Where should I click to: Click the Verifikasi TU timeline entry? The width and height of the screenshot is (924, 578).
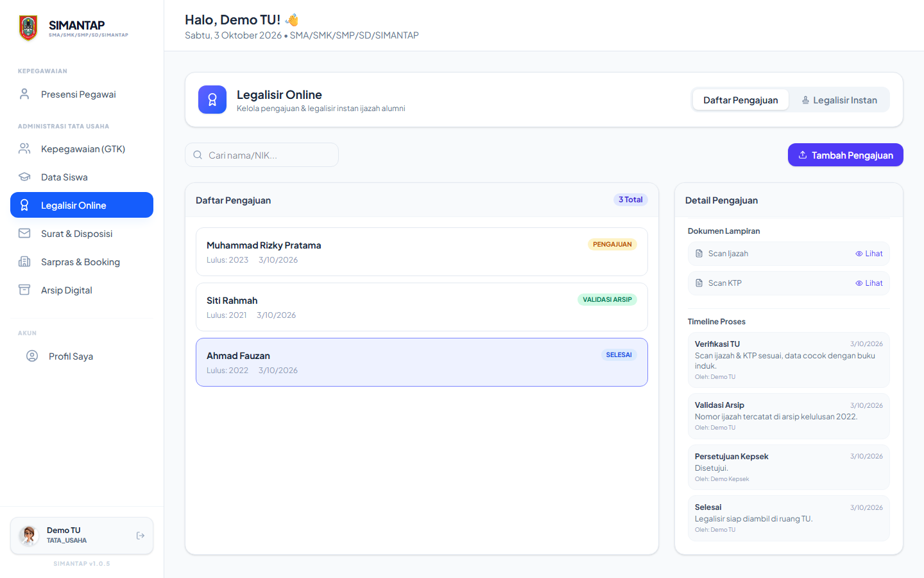coord(789,360)
